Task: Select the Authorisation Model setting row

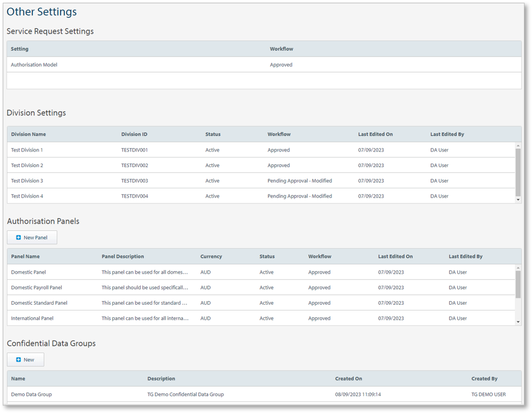Action: (x=34, y=65)
